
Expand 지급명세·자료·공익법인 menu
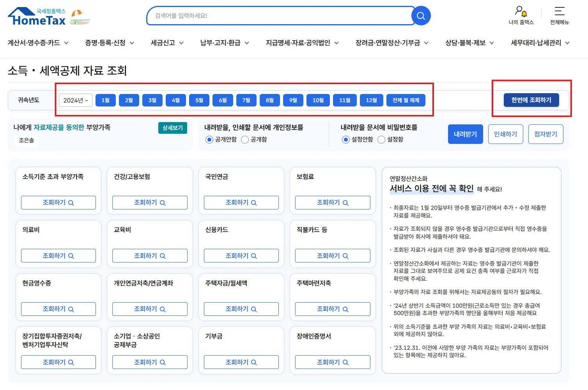(302, 43)
